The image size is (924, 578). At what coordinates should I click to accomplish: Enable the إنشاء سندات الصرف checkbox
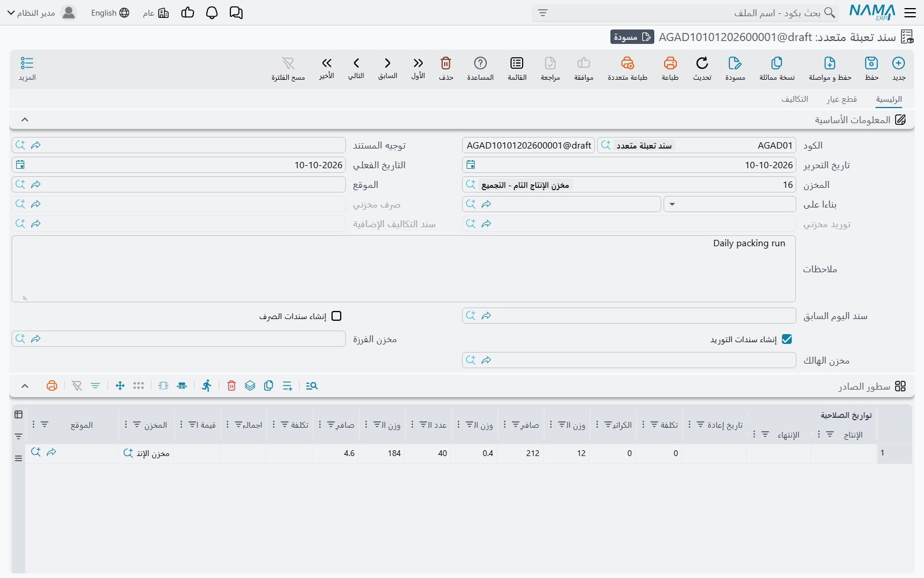coord(337,316)
